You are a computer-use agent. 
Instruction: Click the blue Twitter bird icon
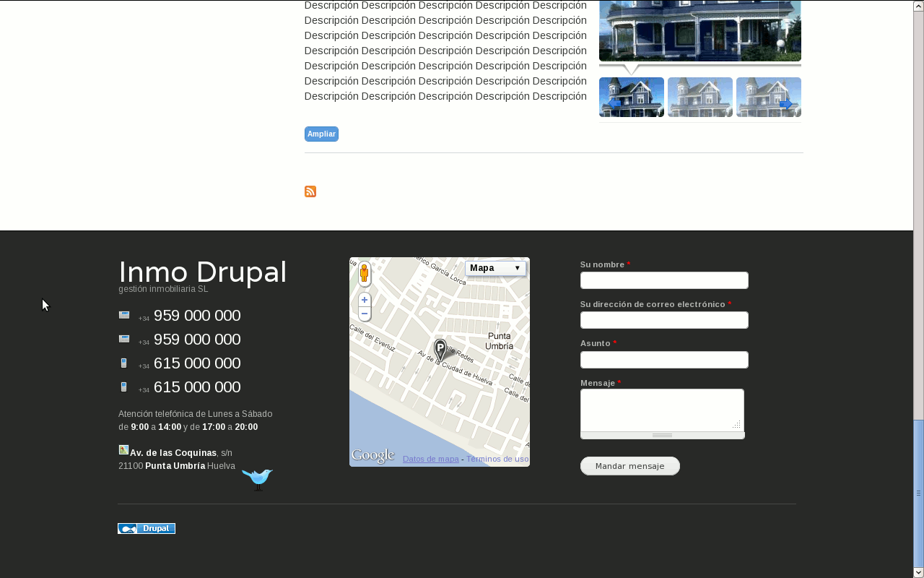click(x=257, y=478)
